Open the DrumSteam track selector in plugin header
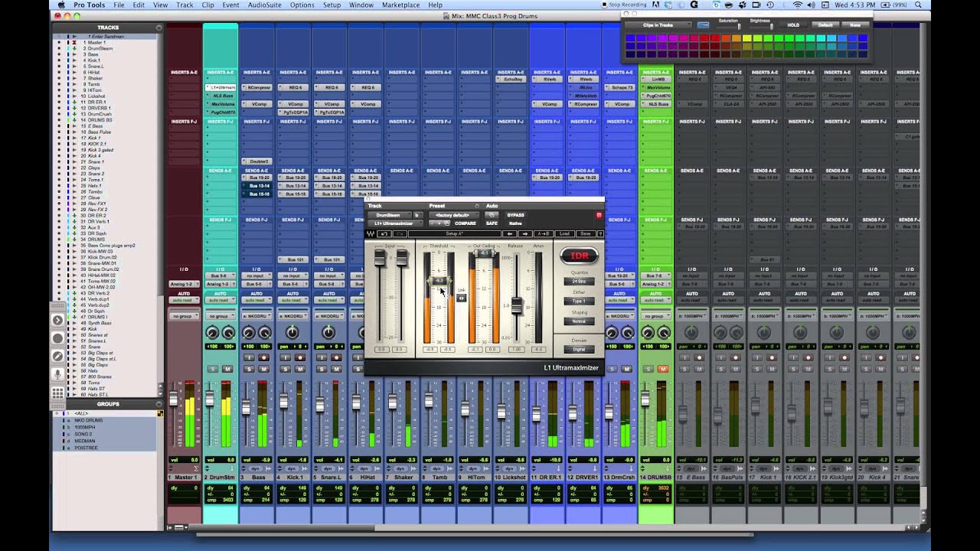 390,215
